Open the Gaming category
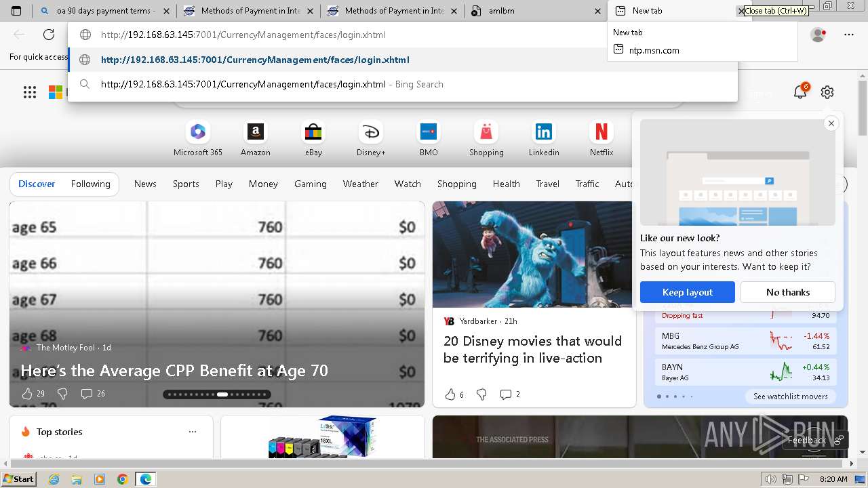Viewport: 868px width, 488px height. [x=311, y=184]
